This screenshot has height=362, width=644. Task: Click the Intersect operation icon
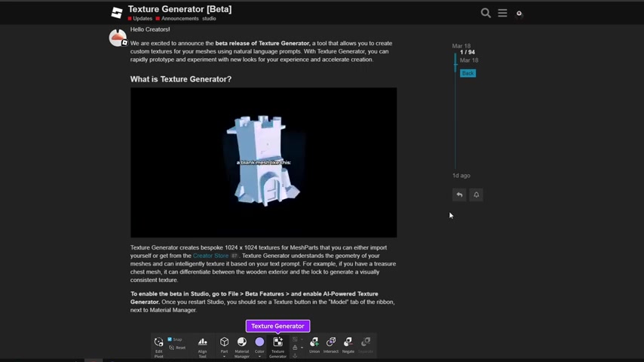330,342
